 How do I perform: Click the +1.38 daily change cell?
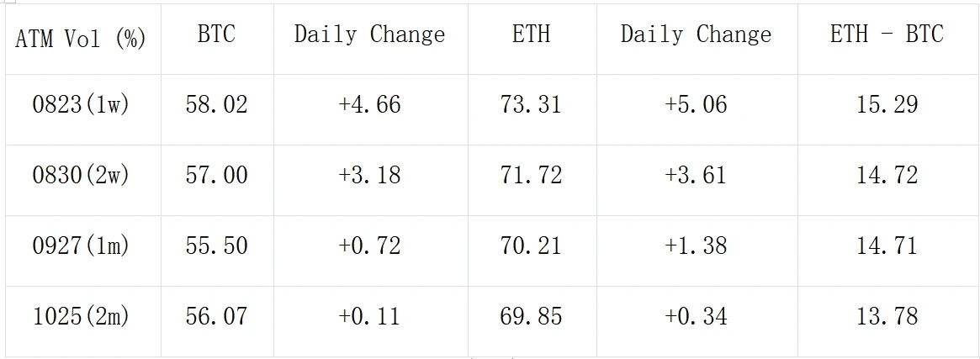point(696,245)
